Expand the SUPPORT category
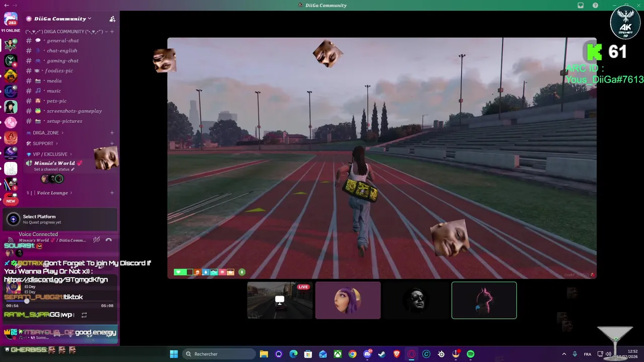This screenshot has height=362, width=644. pos(43,144)
